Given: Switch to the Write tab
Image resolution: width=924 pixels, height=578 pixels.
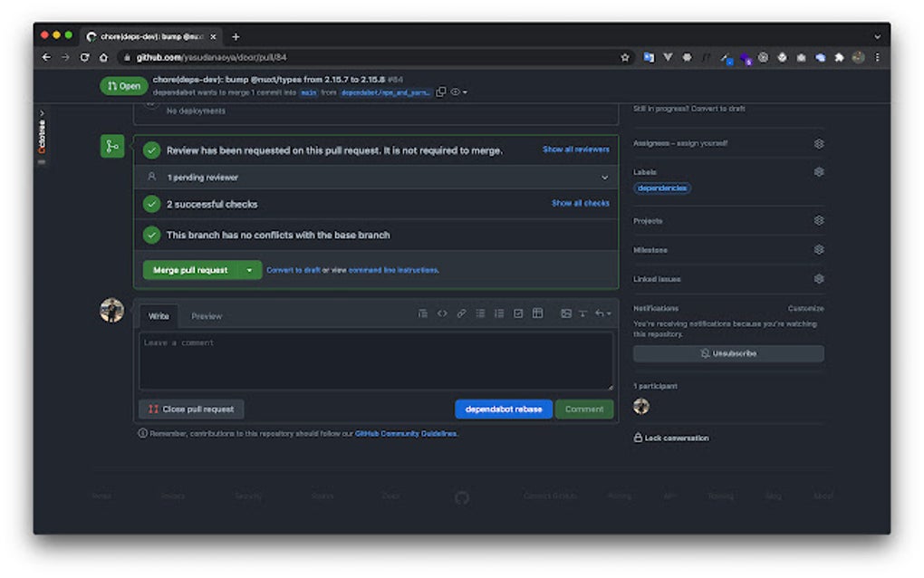Looking at the screenshot, I should point(159,316).
